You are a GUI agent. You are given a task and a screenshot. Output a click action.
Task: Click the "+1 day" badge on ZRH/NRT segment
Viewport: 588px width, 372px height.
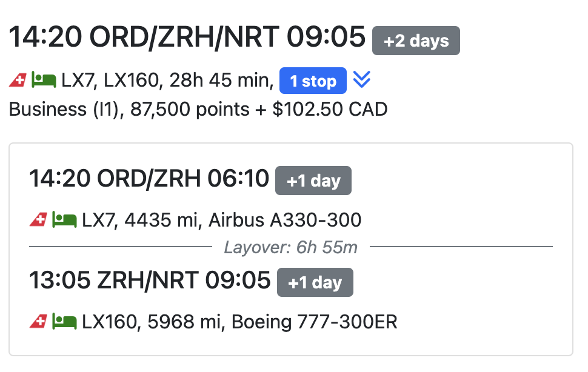tap(315, 282)
